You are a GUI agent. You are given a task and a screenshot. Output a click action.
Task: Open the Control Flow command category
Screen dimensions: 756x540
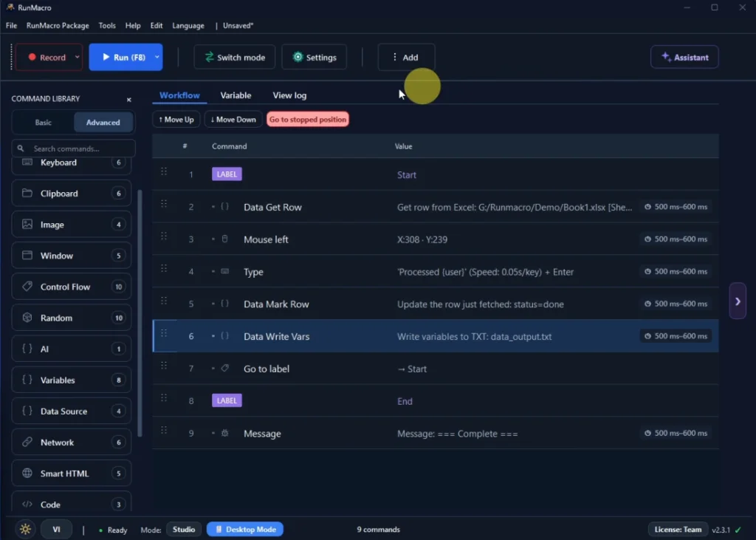[72, 287]
